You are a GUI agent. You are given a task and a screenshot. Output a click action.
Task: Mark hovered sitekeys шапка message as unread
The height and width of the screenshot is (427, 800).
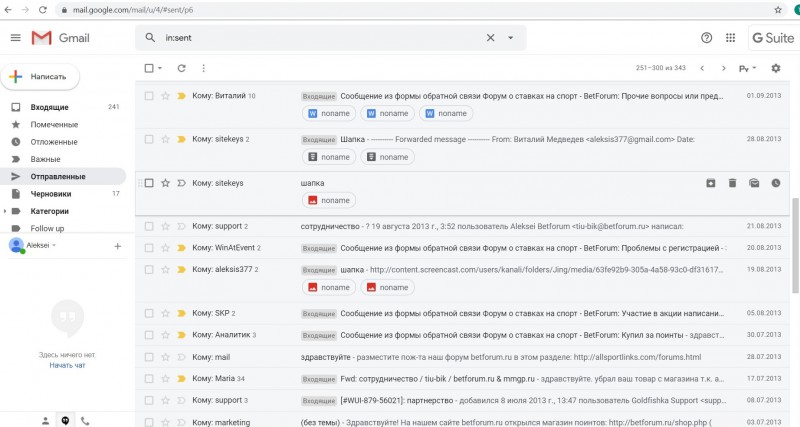[754, 183]
